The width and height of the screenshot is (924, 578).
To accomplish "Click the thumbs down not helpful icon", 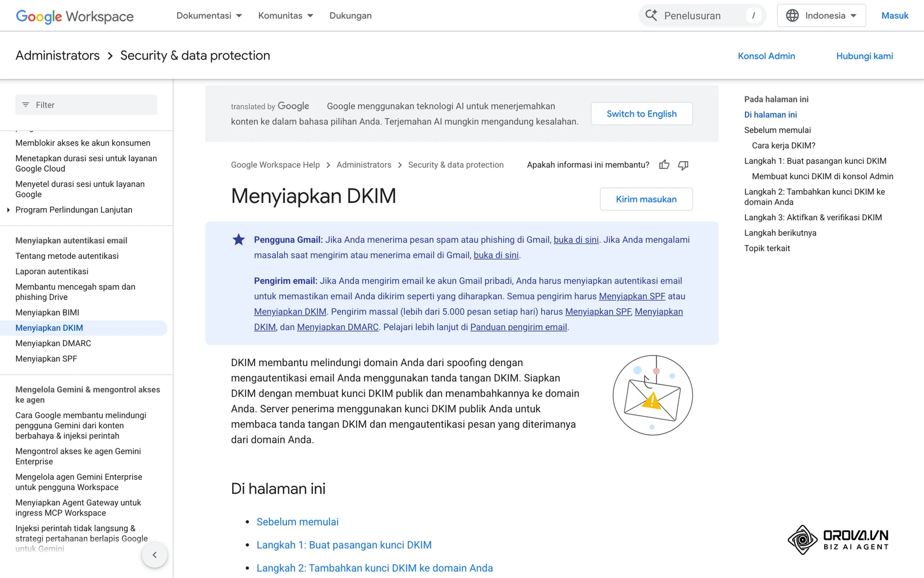I will tap(683, 165).
